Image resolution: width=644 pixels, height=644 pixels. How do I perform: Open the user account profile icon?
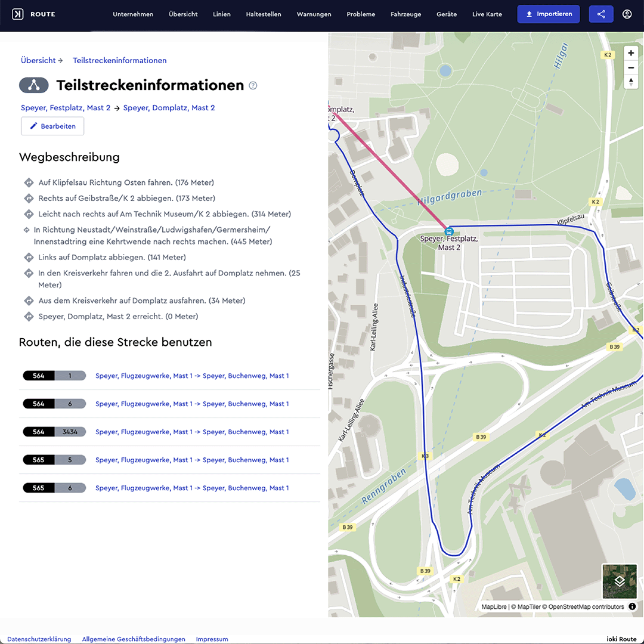tap(627, 14)
